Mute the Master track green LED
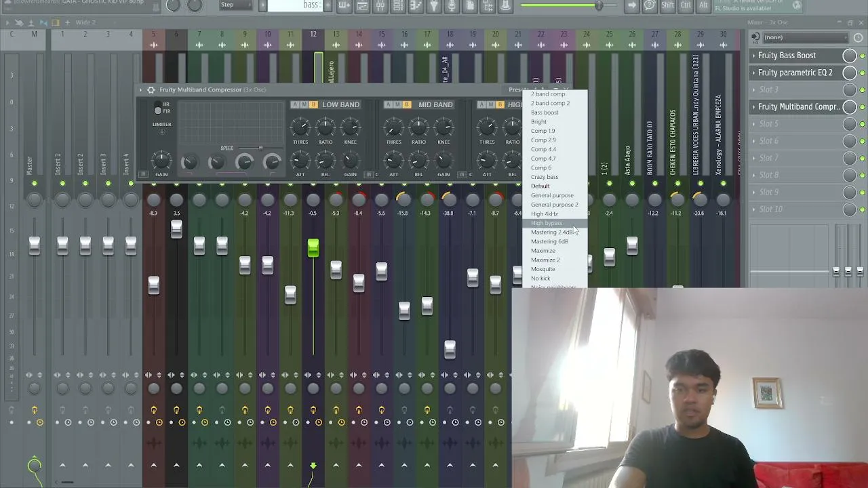The image size is (868, 488). click(x=34, y=184)
